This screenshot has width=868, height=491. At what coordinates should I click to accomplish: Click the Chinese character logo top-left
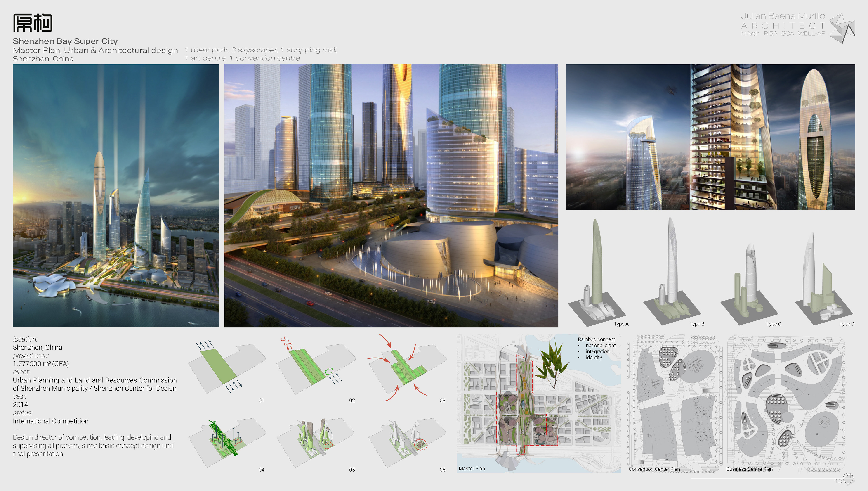click(33, 23)
